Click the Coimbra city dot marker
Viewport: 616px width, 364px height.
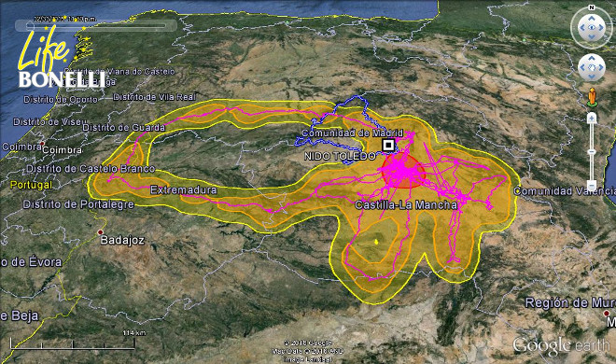tap(42, 144)
